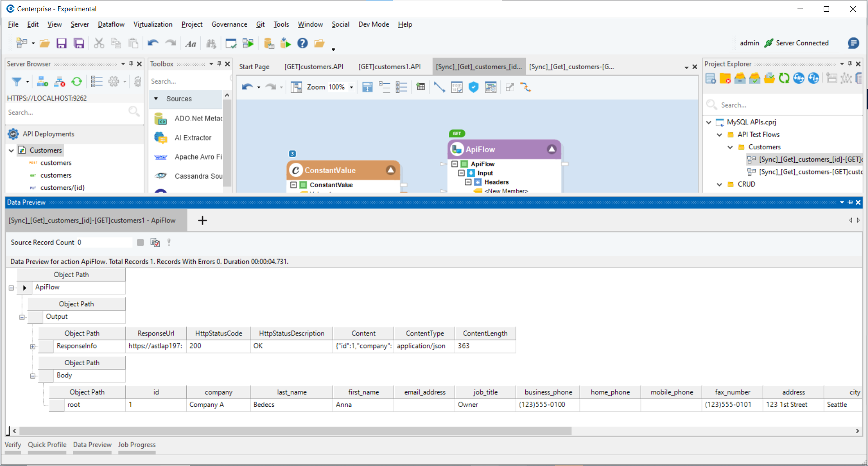Click the blue shield icon in dataflow toolbar
Image resolution: width=868 pixels, height=466 pixels.
point(473,87)
